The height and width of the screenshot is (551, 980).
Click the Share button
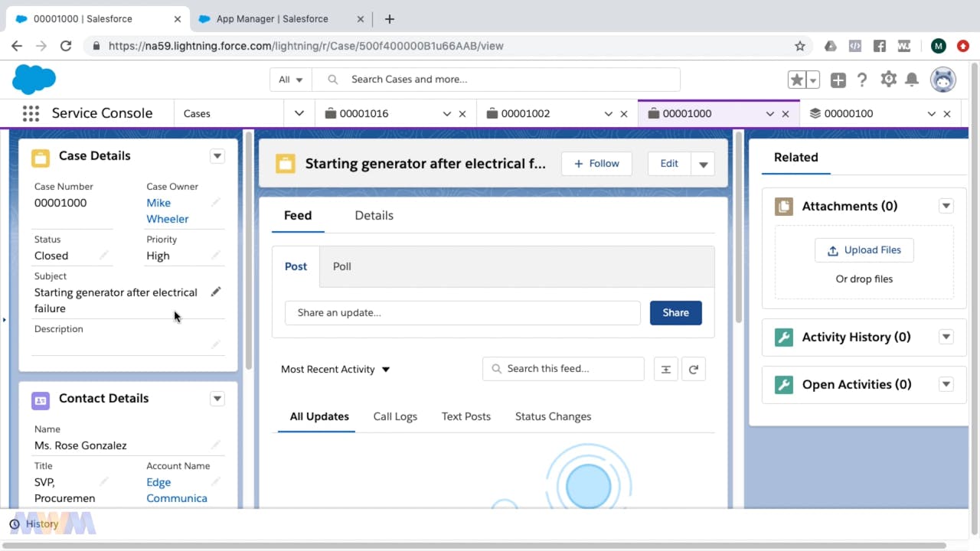tap(676, 312)
